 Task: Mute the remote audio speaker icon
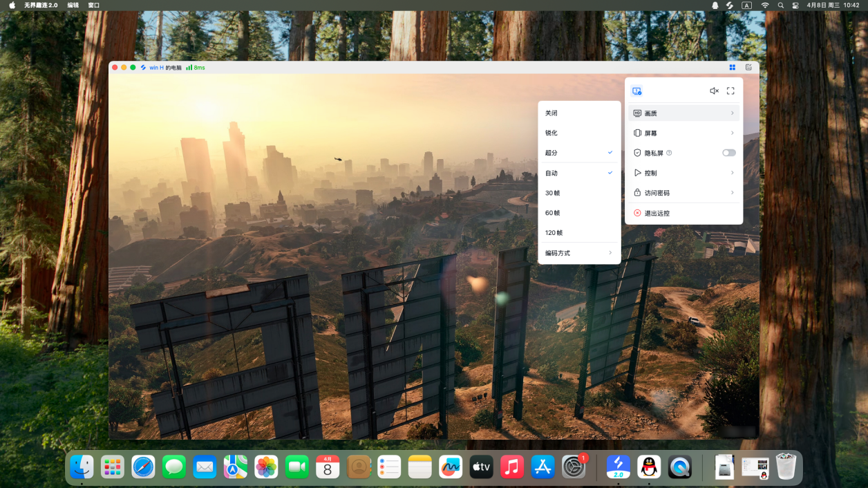pyautogui.click(x=714, y=91)
